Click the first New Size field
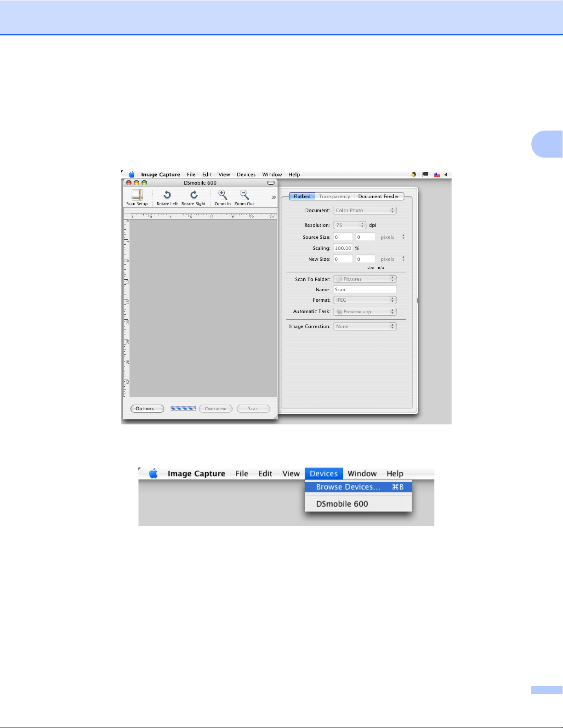Screen dimensions: 563x728 click(343, 259)
